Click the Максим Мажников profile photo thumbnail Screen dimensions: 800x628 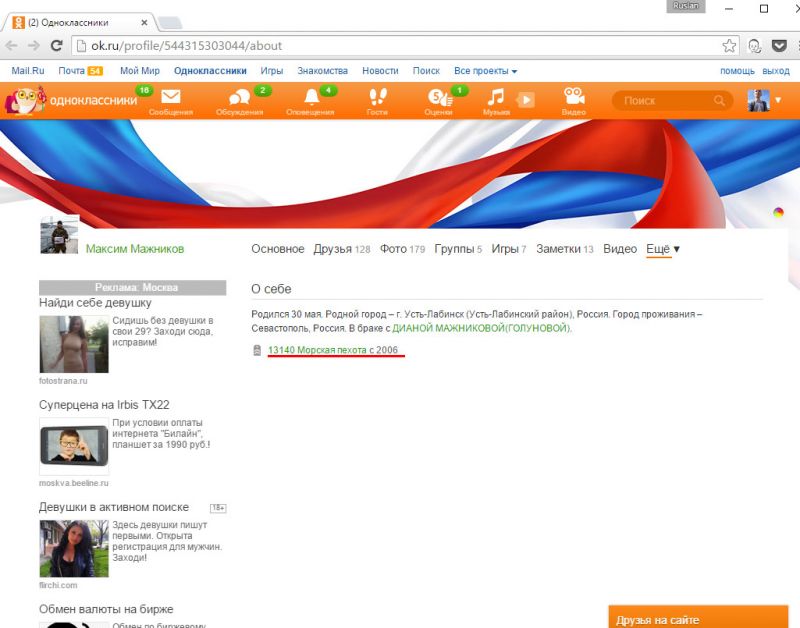click(59, 235)
